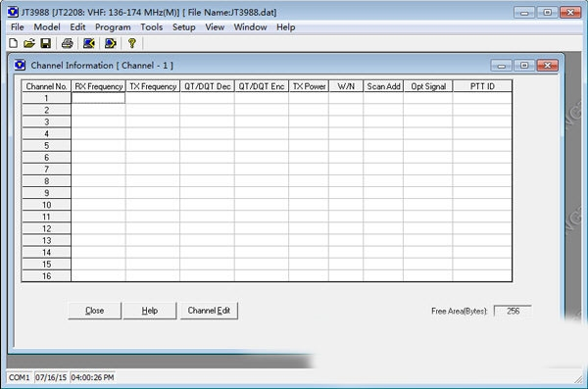Click the Opt Signal column header
This screenshot has height=389, width=588.
(x=428, y=86)
